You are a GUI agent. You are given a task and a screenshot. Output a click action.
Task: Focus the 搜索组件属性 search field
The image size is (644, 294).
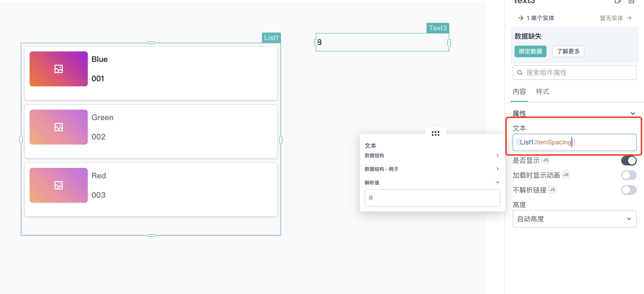tap(574, 73)
